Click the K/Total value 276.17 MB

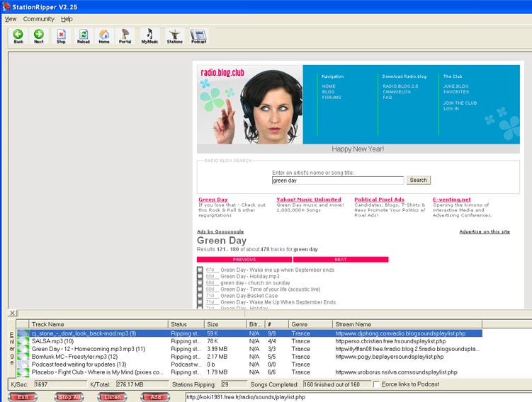[x=142, y=384]
